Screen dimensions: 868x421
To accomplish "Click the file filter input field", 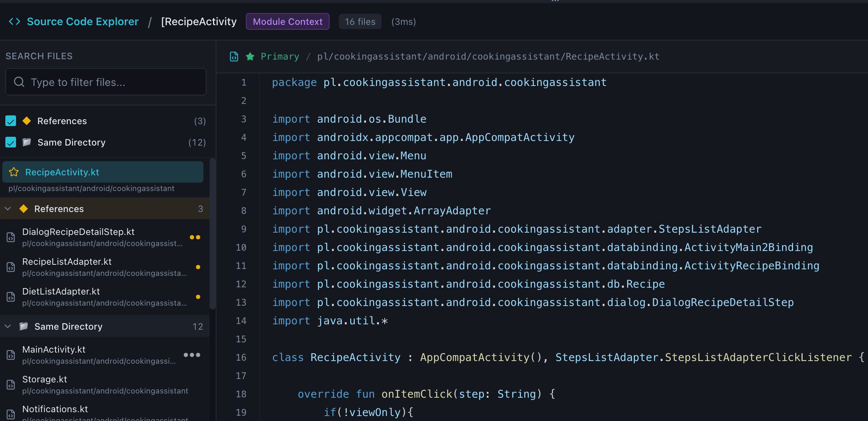I will [106, 82].
